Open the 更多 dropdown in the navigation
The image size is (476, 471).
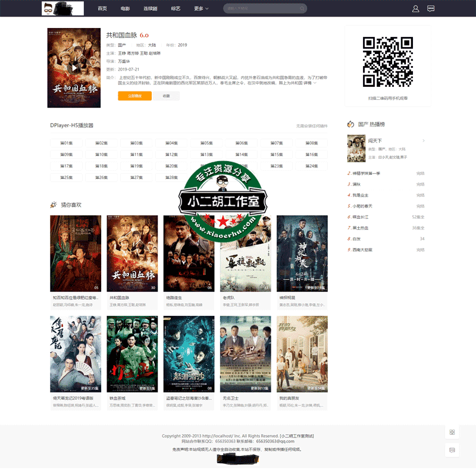pos(201,9)
